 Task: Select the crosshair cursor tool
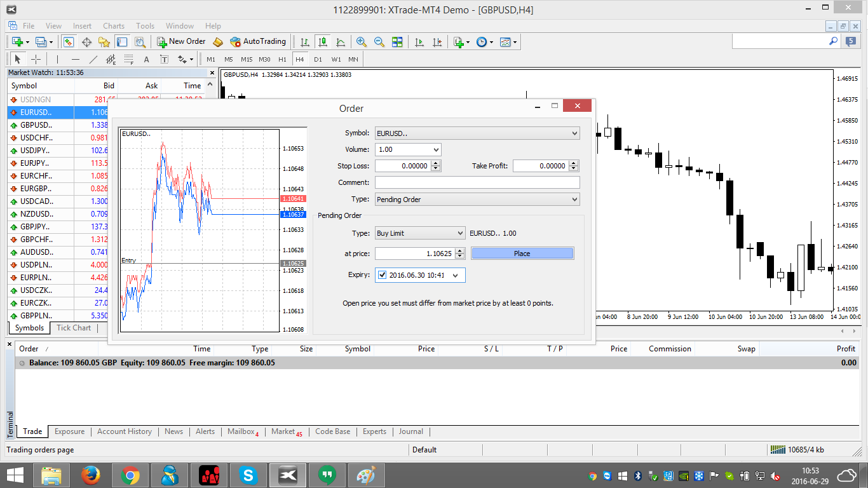coord(36,59)
